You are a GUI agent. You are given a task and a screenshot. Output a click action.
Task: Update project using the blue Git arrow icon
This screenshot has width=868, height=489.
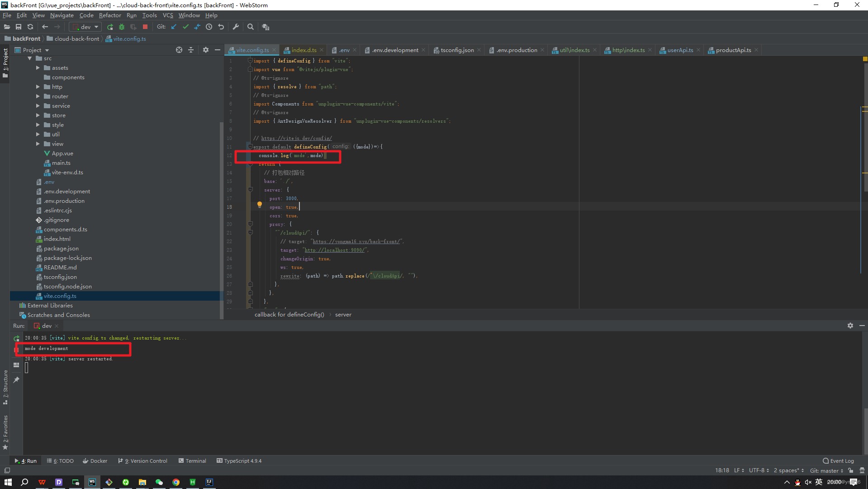click(x=174, y=27)
